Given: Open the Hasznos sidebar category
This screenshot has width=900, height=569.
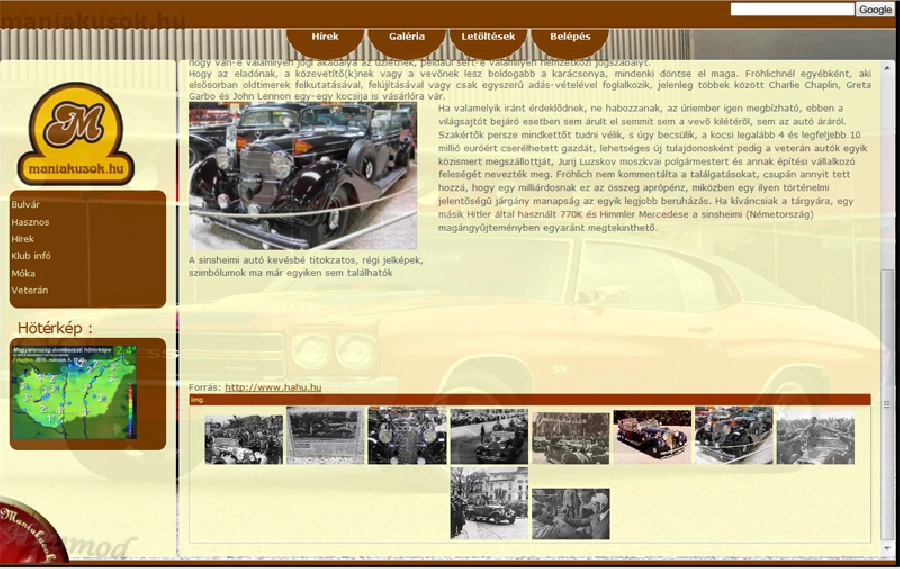Looking at the screenshot, I should pyautogui.click(x=30, y=222).
